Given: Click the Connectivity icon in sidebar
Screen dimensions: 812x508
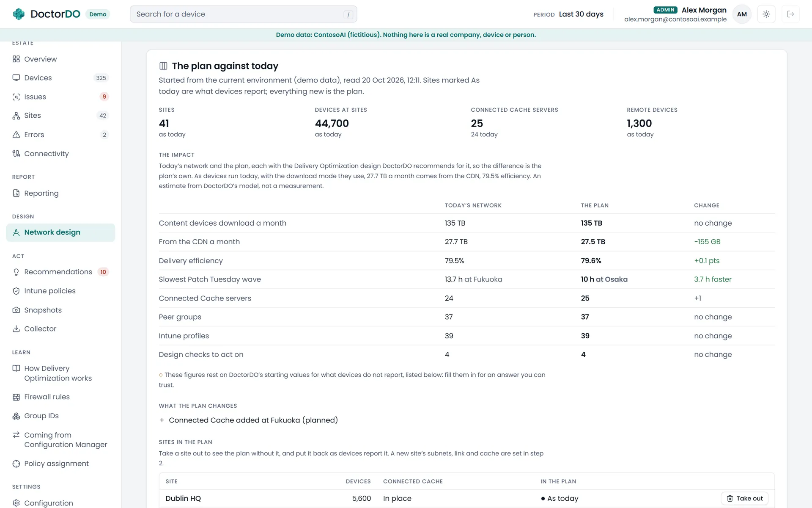Looking at the screenshot, I should coord(16,153).
